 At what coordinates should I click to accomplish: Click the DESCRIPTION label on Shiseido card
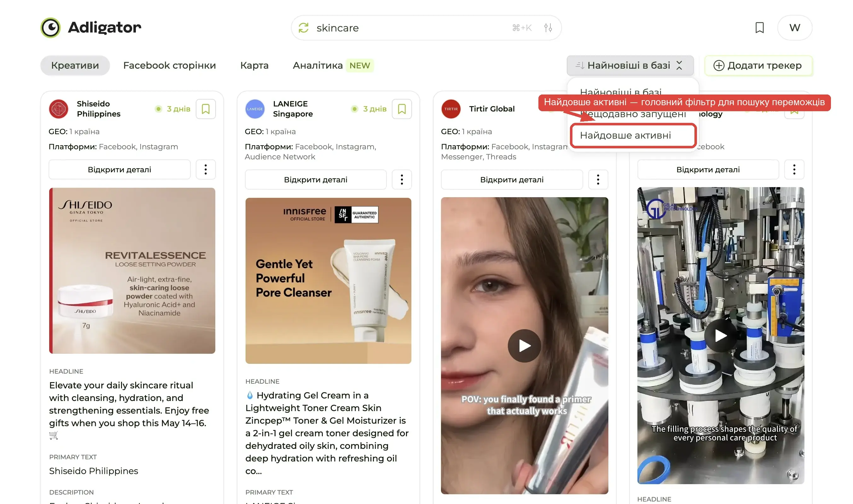click(71, 492)
